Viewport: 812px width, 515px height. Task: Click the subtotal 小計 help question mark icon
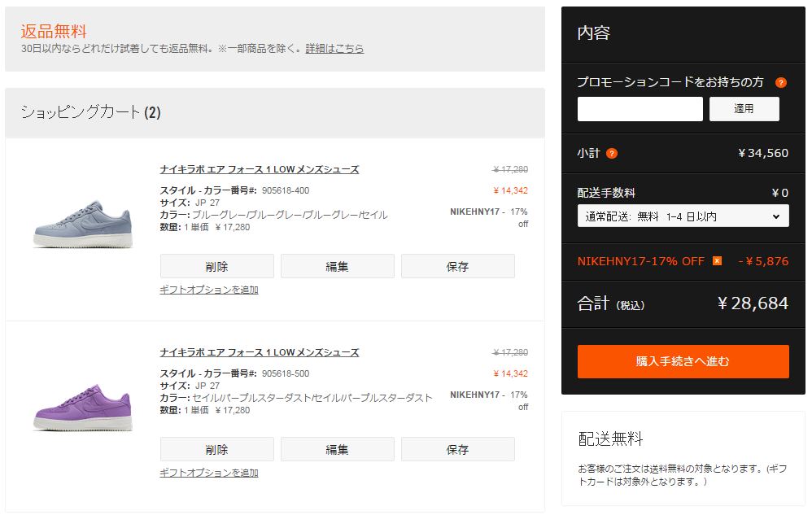(612, 153)
